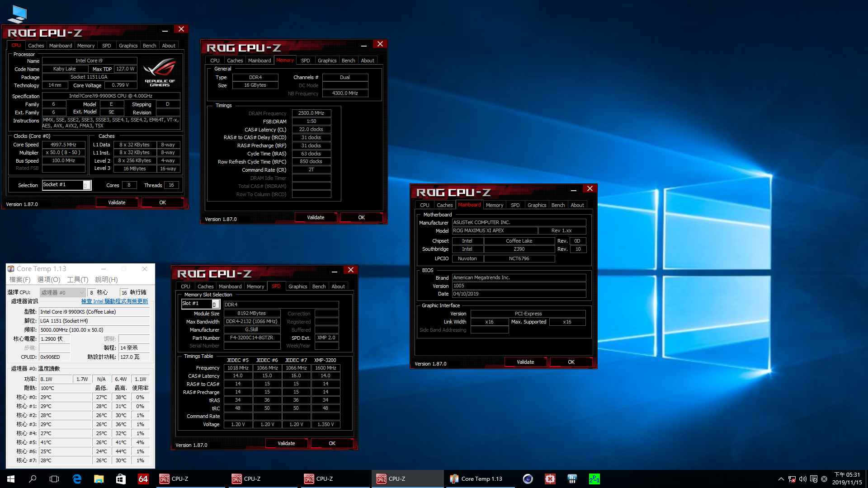Open the Socket #1 selection dropdown

point(66,185)
